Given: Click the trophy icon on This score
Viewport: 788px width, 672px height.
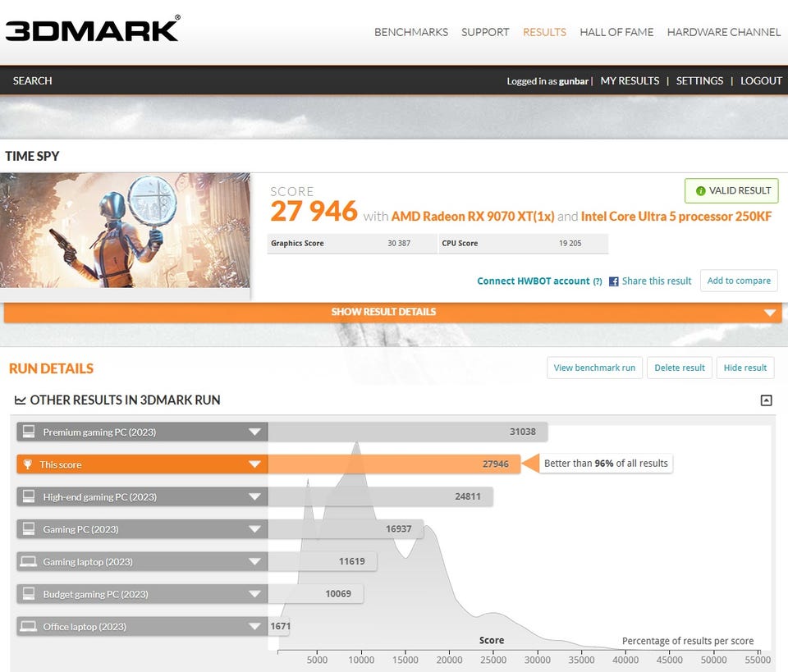Looking at the screenshot, I should click(28, 464).
